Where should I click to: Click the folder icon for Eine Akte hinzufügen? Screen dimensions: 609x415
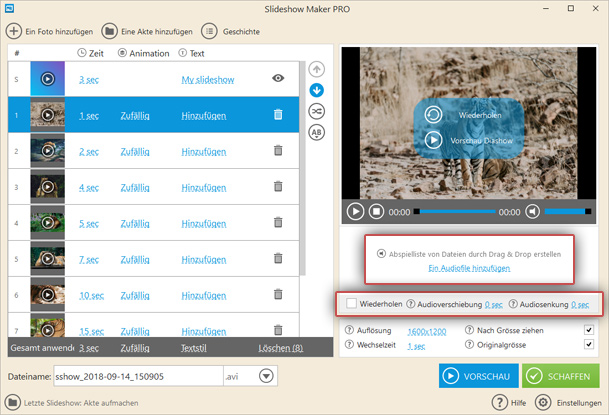110,31
